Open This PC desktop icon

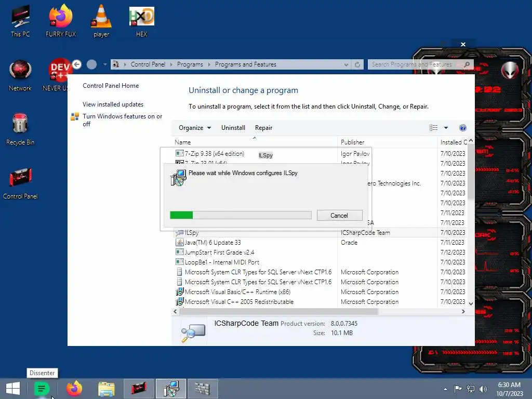pos(20,21)
